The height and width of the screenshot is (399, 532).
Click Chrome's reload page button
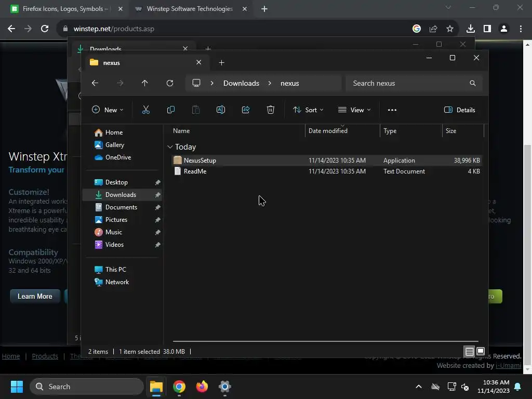coord(45,29)
